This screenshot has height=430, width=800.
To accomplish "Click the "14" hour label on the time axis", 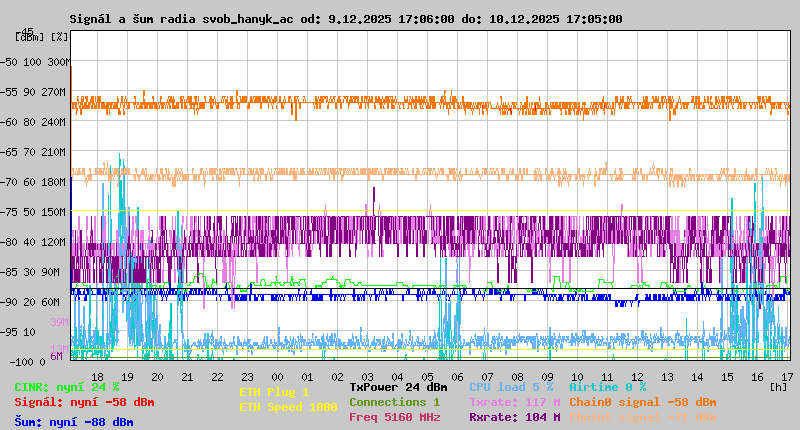I will tap(697, 377).
